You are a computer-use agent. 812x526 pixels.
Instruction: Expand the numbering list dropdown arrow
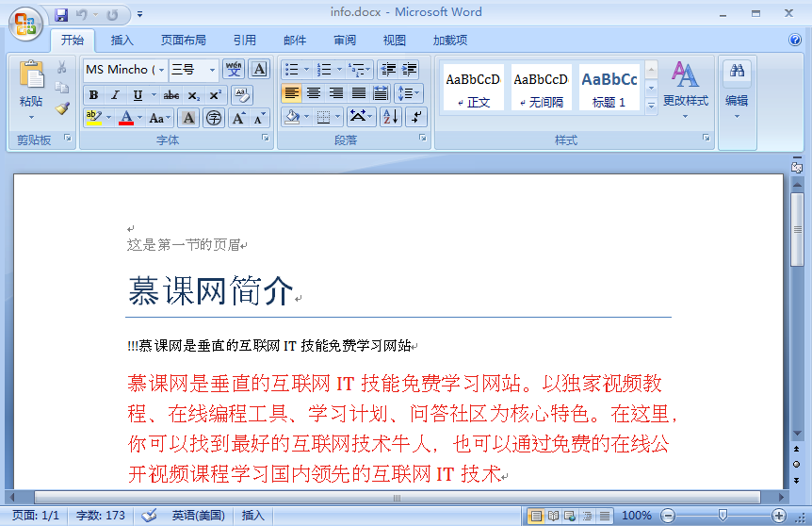pos(339,69)
